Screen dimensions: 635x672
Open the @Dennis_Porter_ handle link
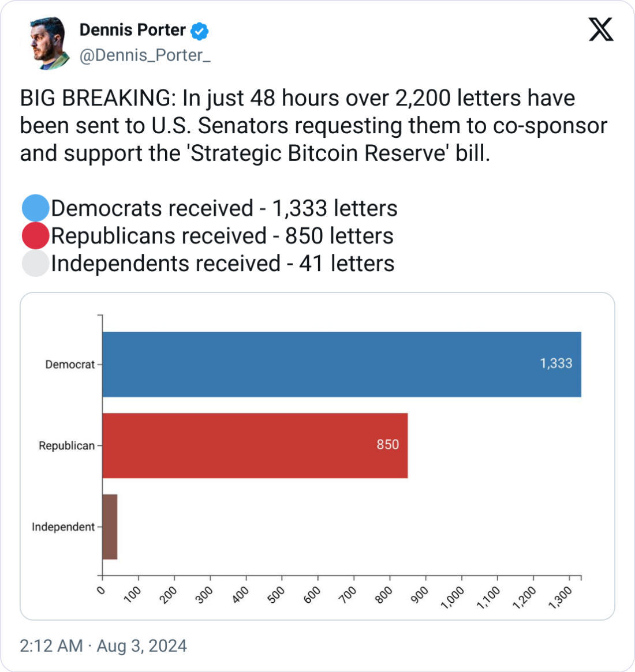click(145, 55)
